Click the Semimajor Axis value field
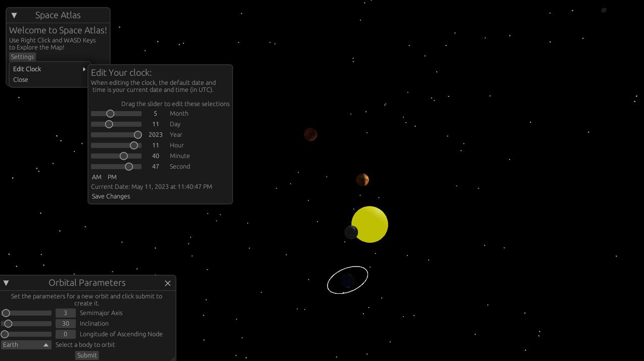The width and height of the screenshot is (644, 361). pyautogui.click(x=66, y=313)
